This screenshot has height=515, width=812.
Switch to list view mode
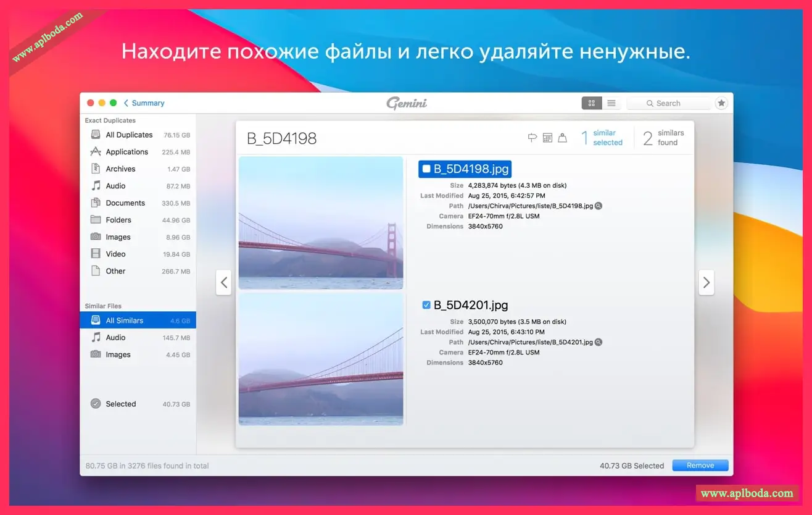611,103
